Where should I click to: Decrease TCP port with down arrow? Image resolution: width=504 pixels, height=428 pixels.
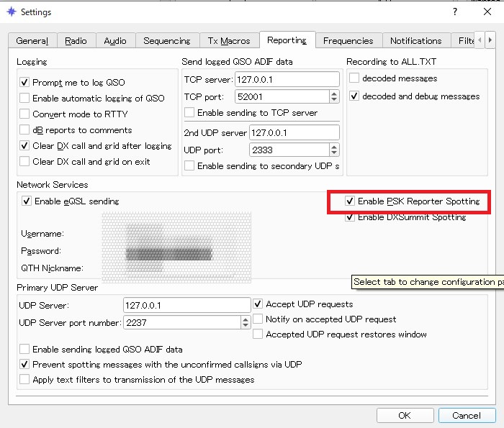pos(334,100)
